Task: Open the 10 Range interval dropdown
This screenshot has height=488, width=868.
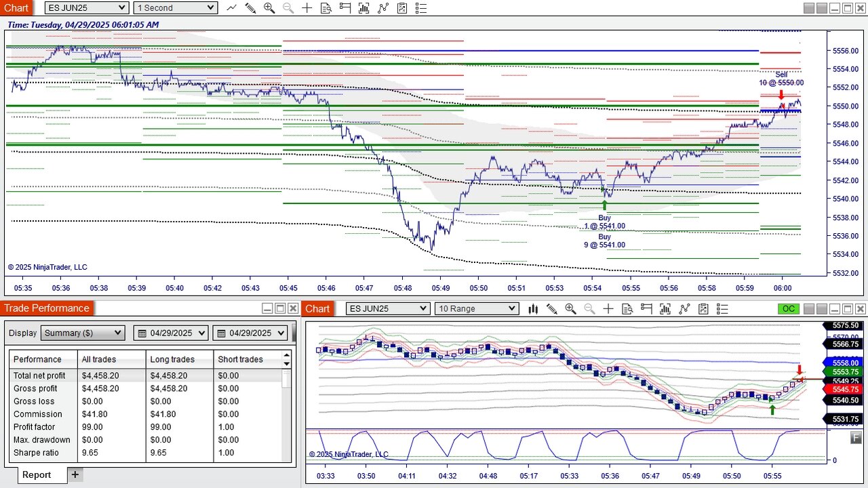Action: point(477,309)
